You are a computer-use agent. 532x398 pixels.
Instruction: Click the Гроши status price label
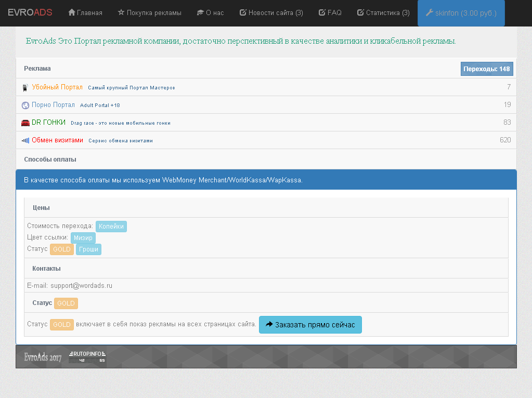(88, 249)
